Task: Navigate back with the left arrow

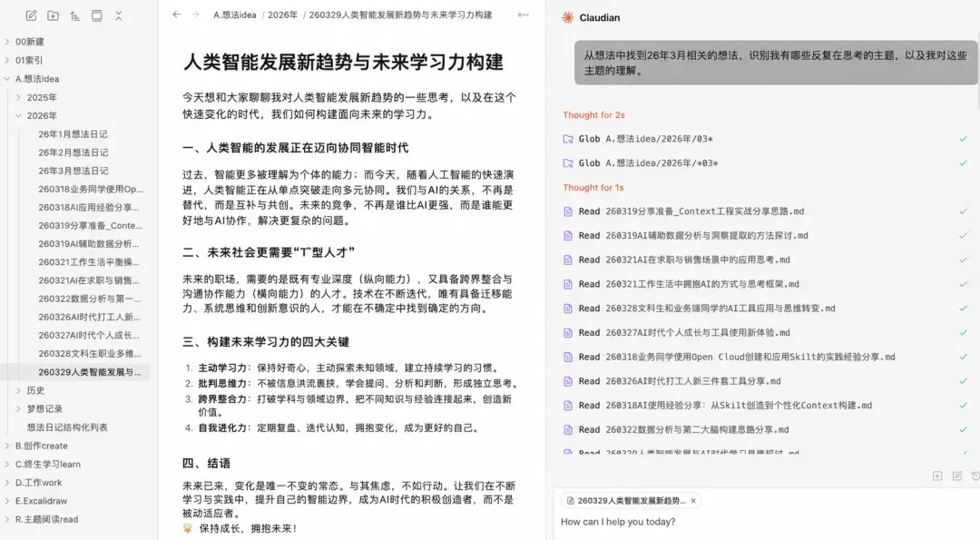Action: (x=176, y=15)
